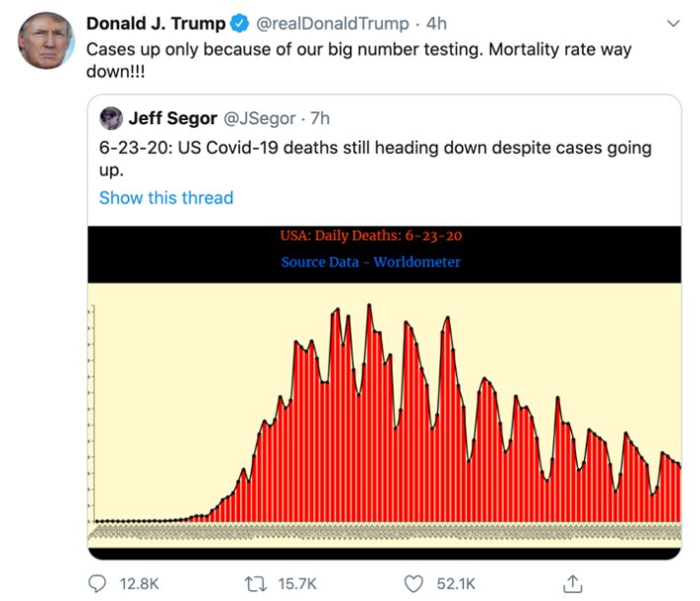Image resolution: width=700 pixels, height=601 pixels.
Task: Click the @JSegor handle
Action: pos(260,118)
